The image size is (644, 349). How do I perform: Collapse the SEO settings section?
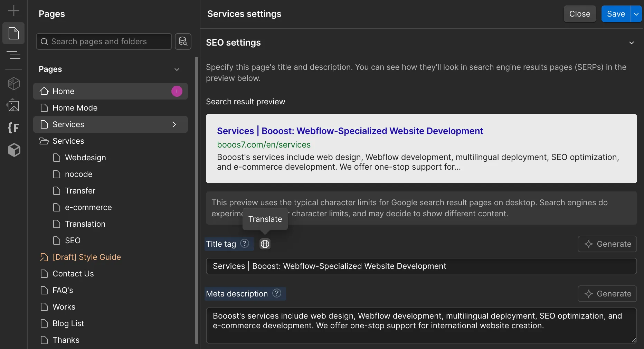click(x=632, y=43)
